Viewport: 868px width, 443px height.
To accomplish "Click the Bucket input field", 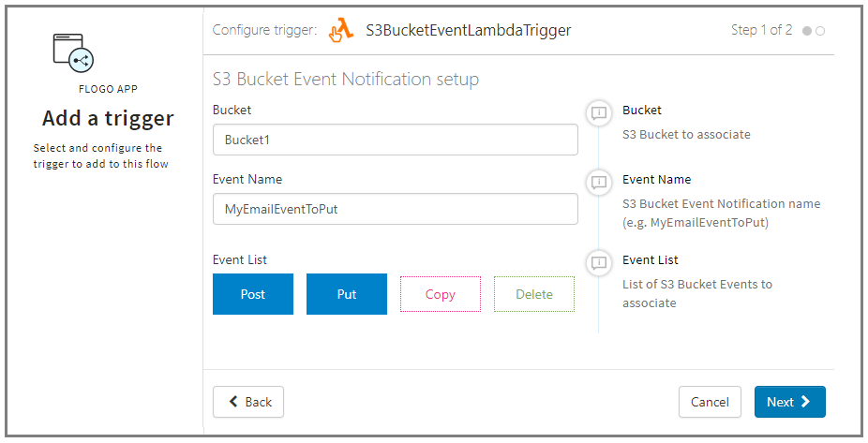I will pyautogui.click(x=395, y=140).
